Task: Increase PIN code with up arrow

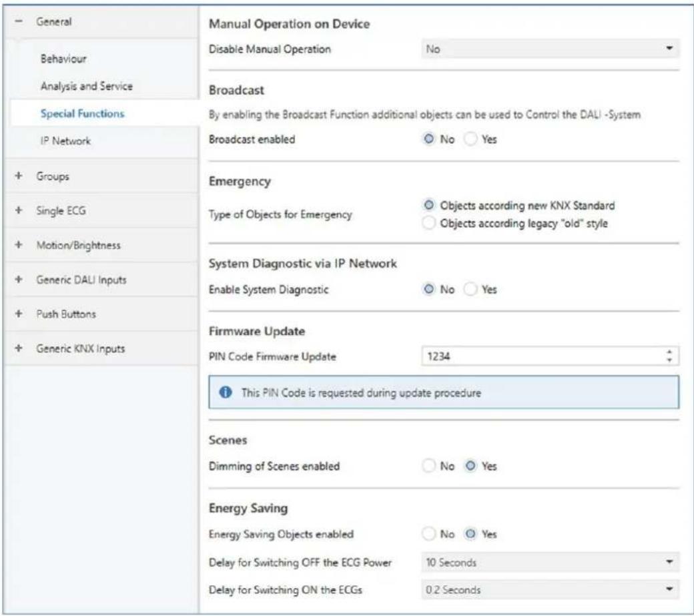Action: coord(669,352)
